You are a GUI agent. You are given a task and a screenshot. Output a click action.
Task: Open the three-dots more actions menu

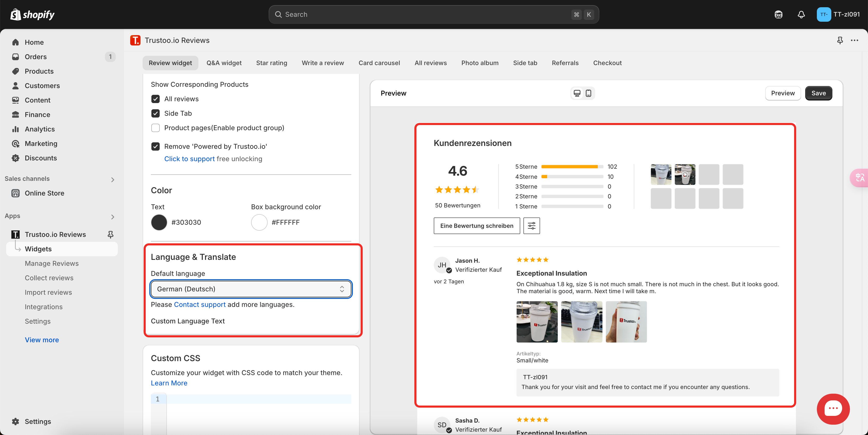tap(854, 41)
